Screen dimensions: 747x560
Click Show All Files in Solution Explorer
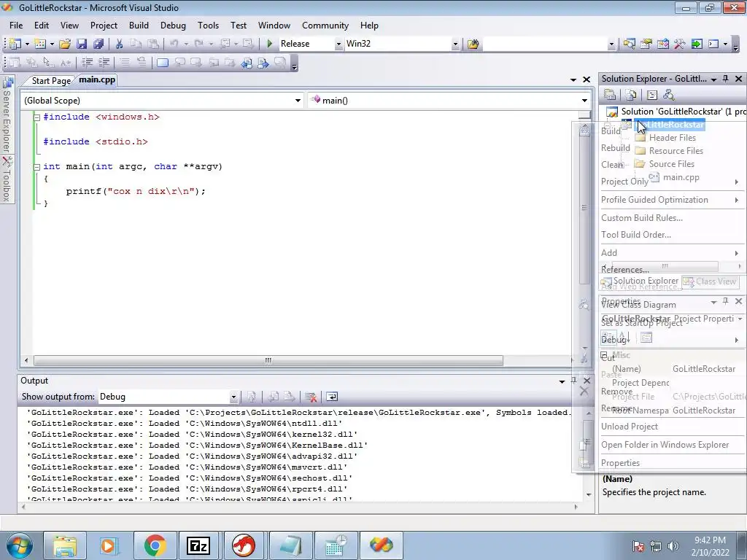click(631, 95)
